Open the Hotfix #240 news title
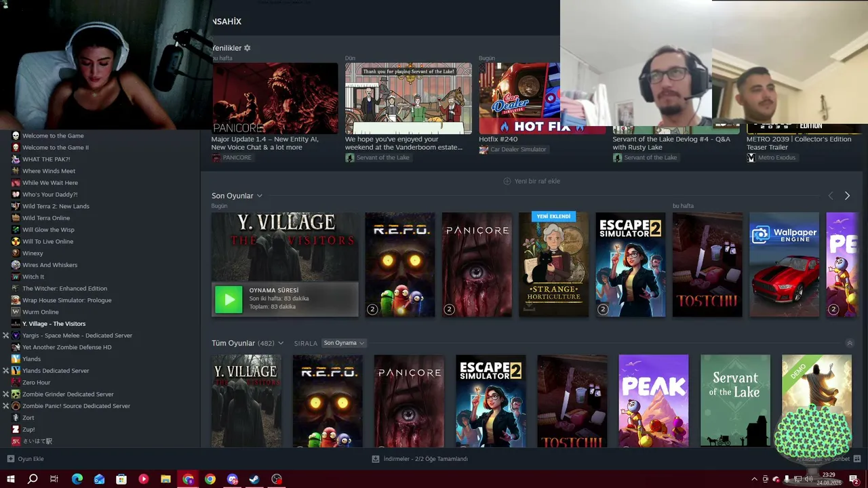The height and width of the screenshot is (488, 868). [498, 139]
